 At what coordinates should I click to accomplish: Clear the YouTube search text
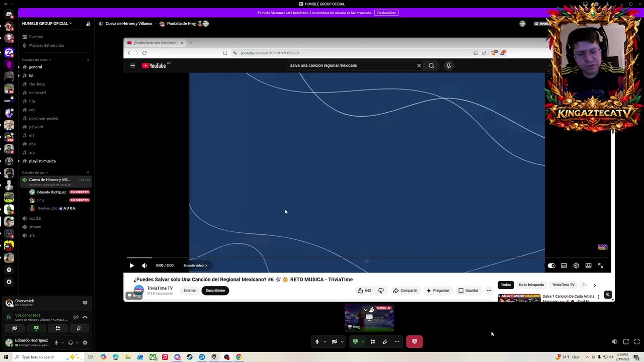[x=419, y=65]
